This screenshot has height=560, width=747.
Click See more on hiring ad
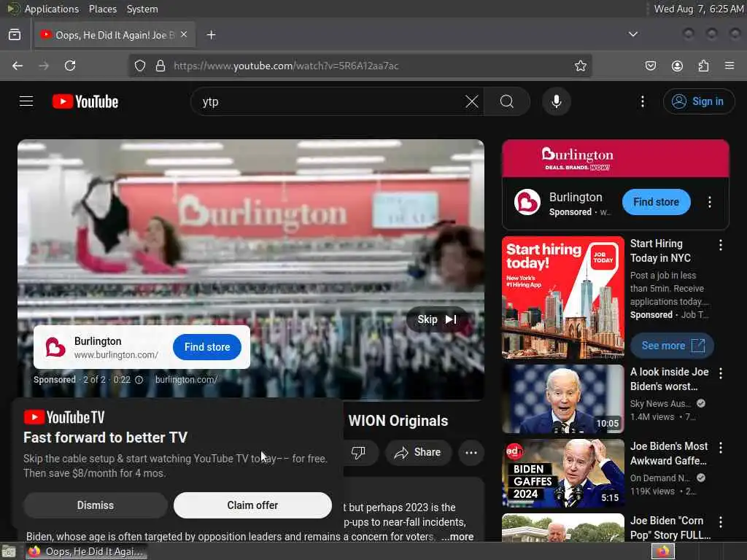coord(672,346)
